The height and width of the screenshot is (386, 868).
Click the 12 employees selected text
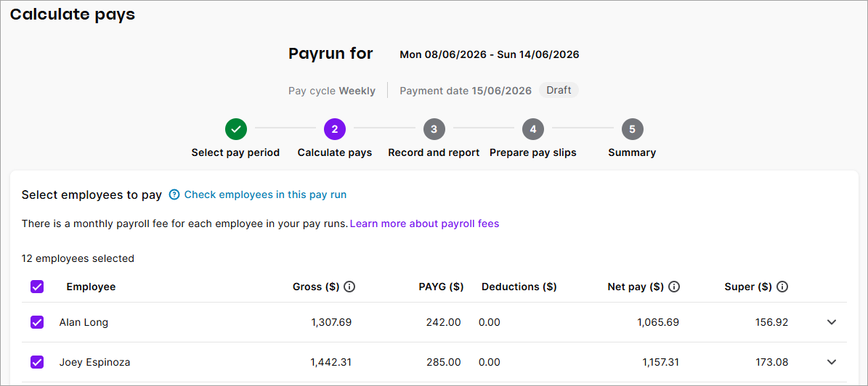click(78, 258)
